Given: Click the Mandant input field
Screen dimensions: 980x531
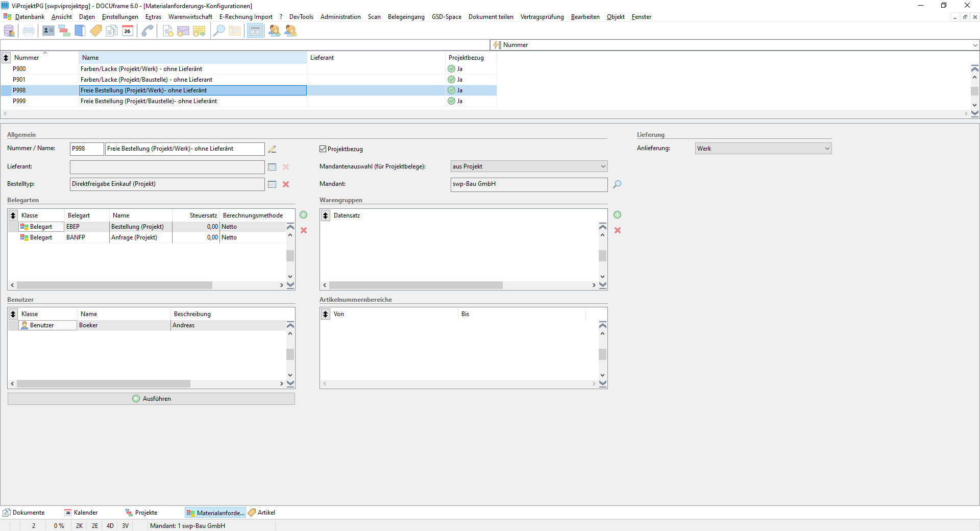Looking at the screenshot, I should (x=529, y=184).
